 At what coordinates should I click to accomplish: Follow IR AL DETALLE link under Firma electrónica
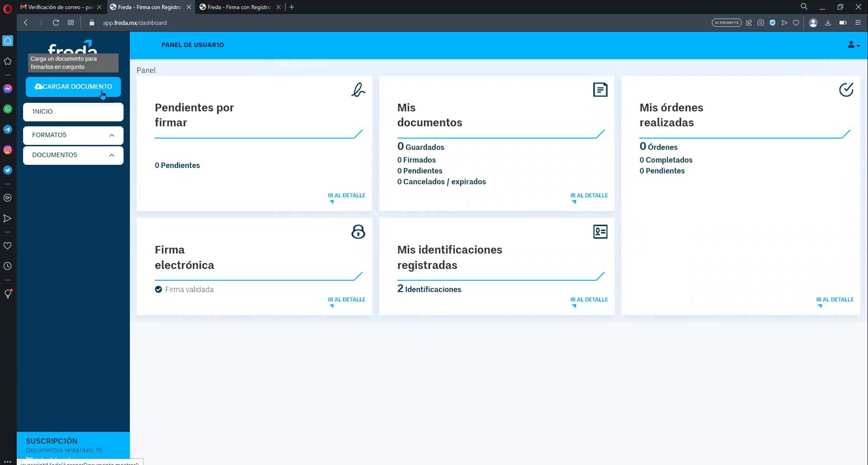pyautogui.click(x=346, y=300)
